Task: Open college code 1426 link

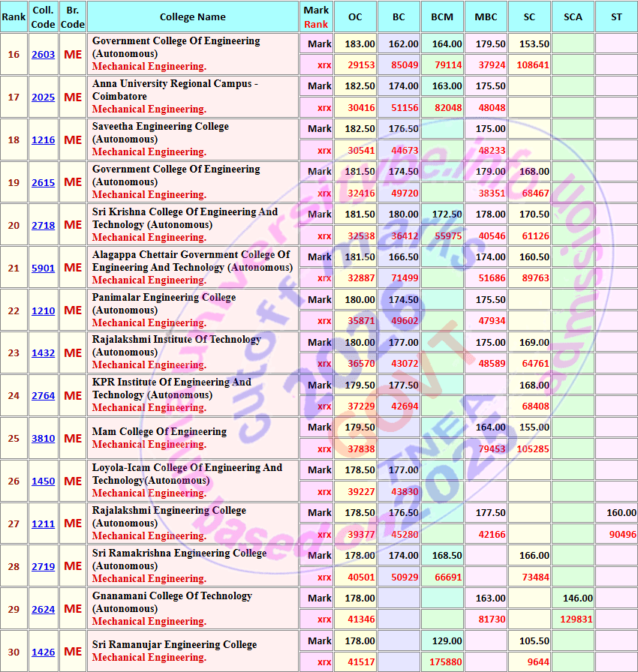Action: (44, 652)
